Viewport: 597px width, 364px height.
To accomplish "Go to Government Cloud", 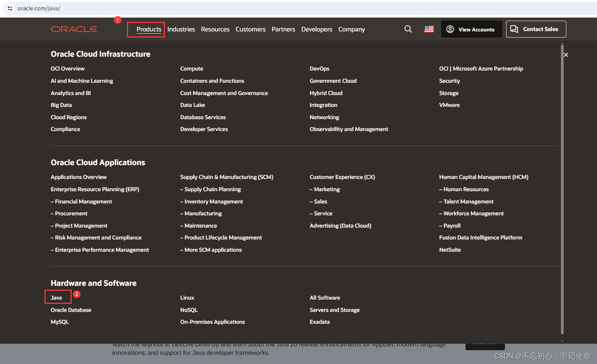I will click(x=333, y=81).
